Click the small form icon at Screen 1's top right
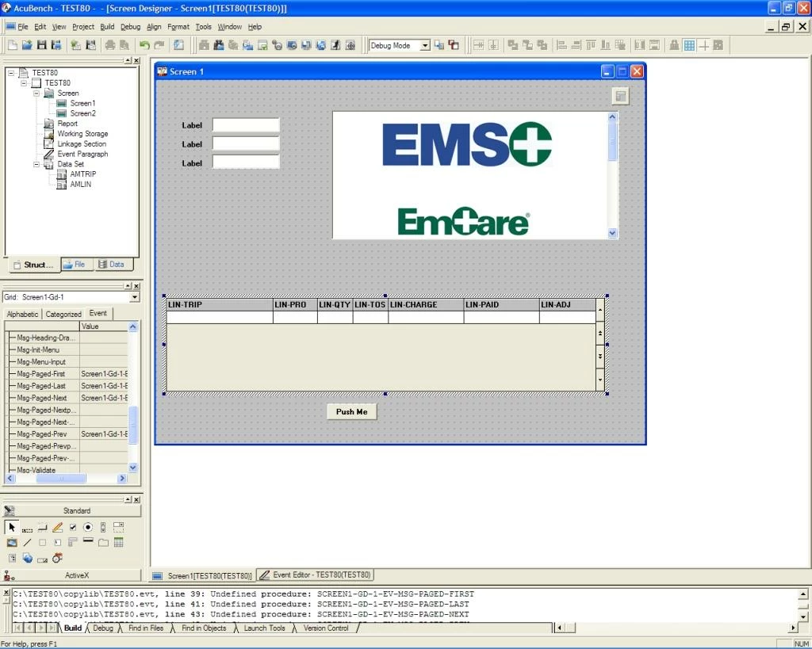 coord(620,96)
